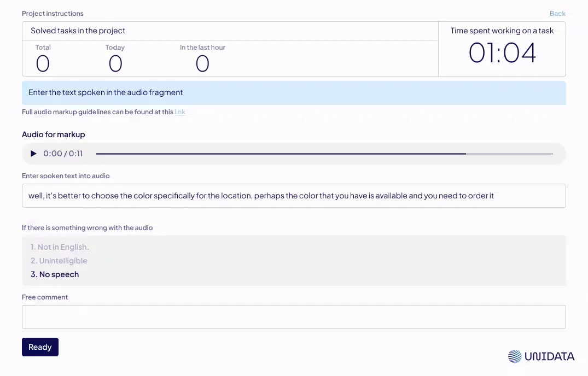
Task: Go Back using the top link
Action: tap(557, 14)
